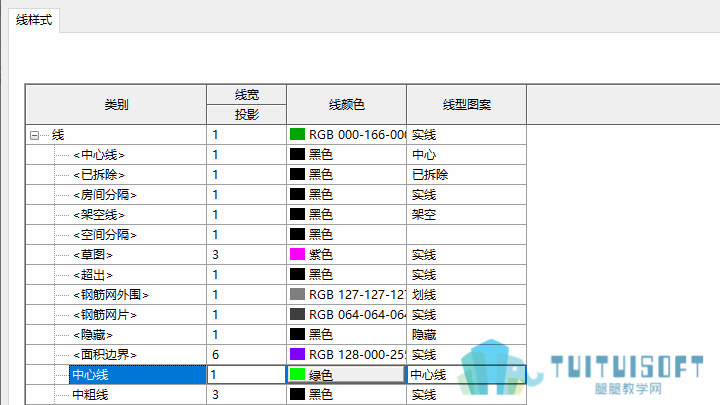The image size is (720, 405).
Task: Click line weight 1 of <钢筋网外围>
Action: [247, 295]
